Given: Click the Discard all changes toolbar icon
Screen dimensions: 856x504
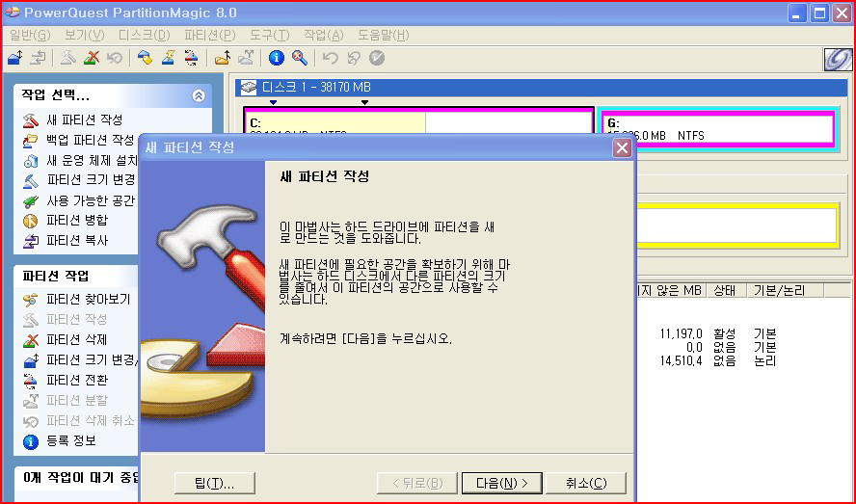Looking at the screenshot, I should click(x=353, y=57).
